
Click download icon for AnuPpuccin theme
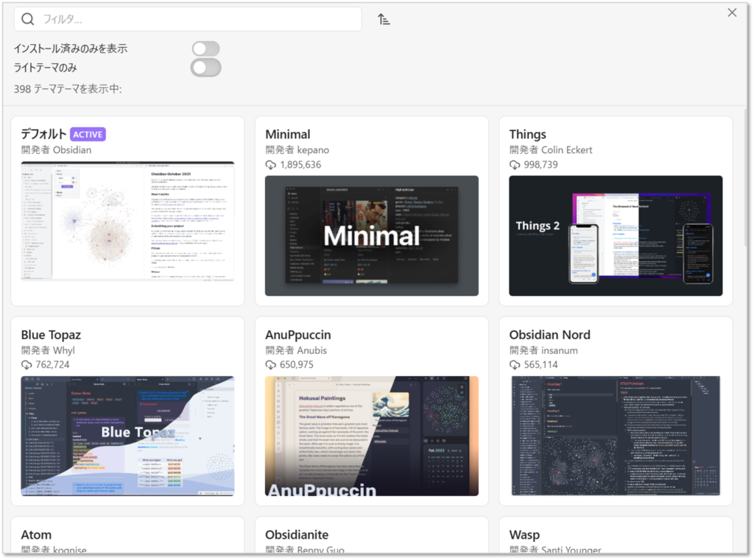[271, 365]
